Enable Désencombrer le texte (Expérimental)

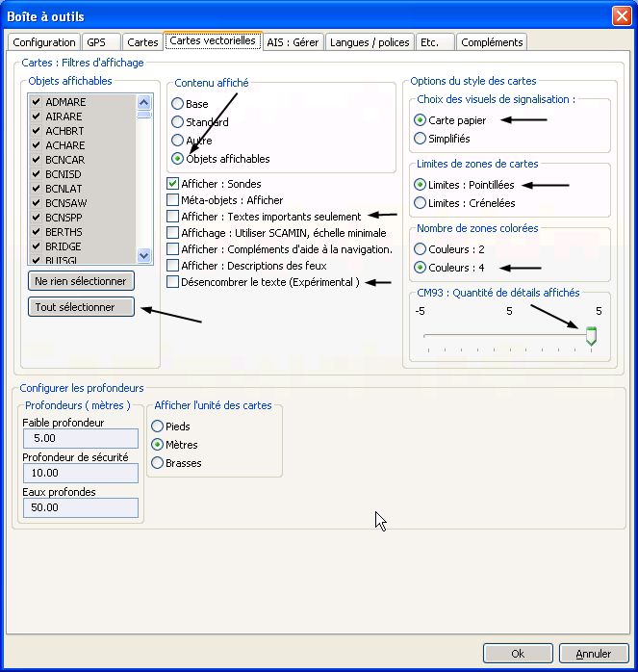pyautogui.click(x=173, y=282)
